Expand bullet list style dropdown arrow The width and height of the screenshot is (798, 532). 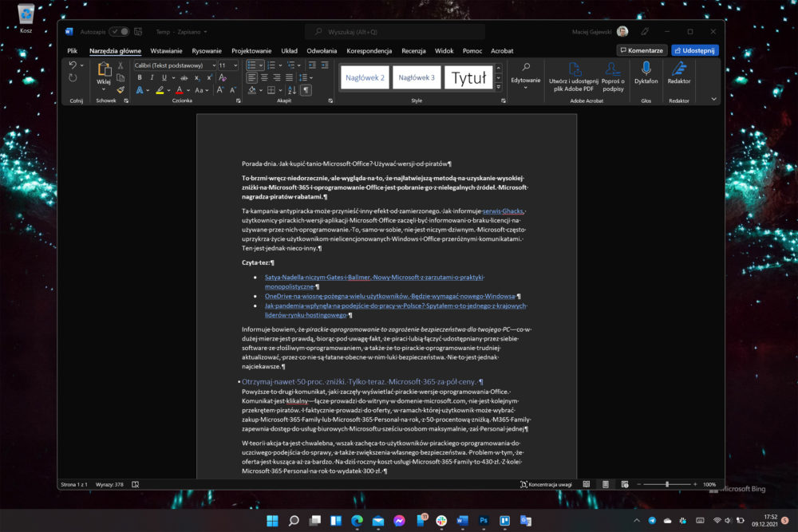261,65
